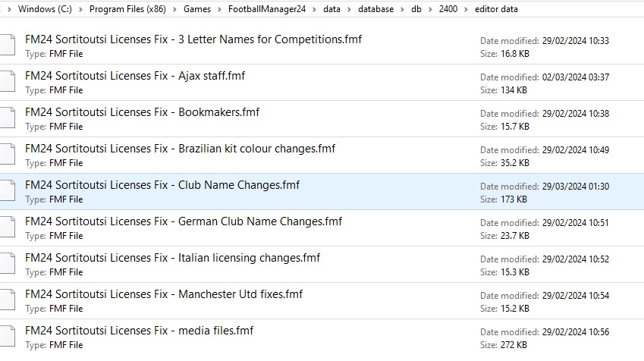Image resolution: width=644 pixels, height=361 pixels.
Task: Click the date modified '02/03/2024 03:37'
Action: 576,77
